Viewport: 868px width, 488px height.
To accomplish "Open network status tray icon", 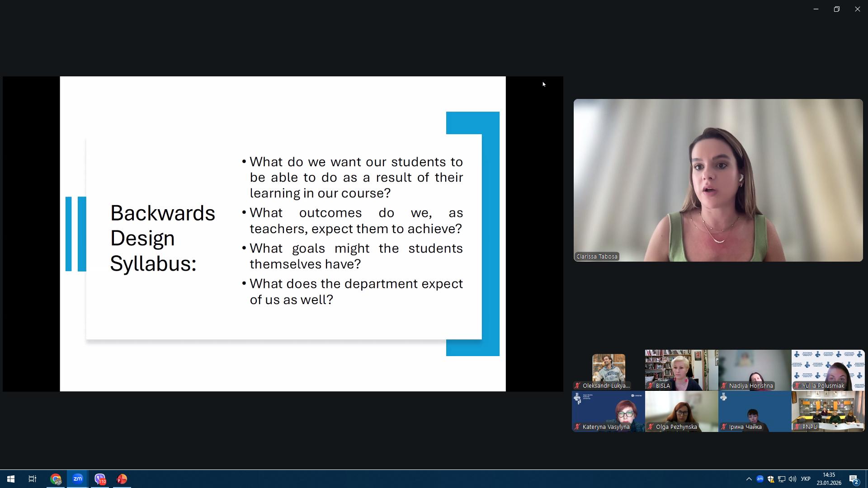I will 782,479.
